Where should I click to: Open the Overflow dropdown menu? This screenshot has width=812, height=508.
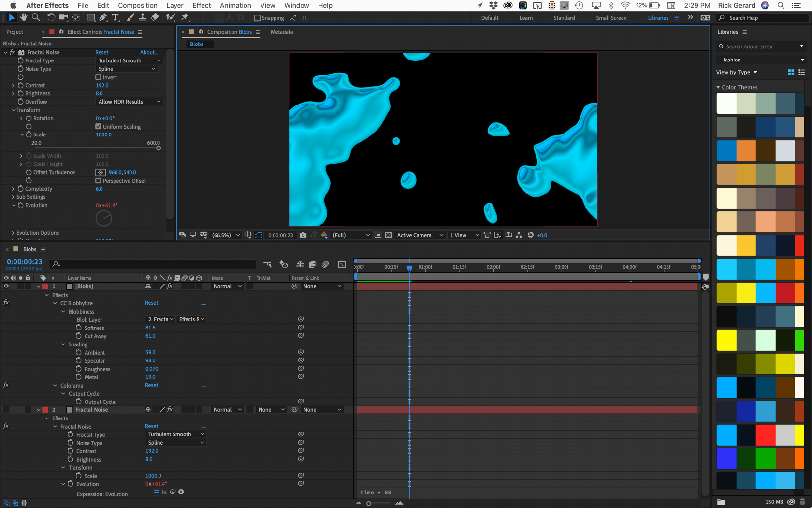[x=129, y=102]
